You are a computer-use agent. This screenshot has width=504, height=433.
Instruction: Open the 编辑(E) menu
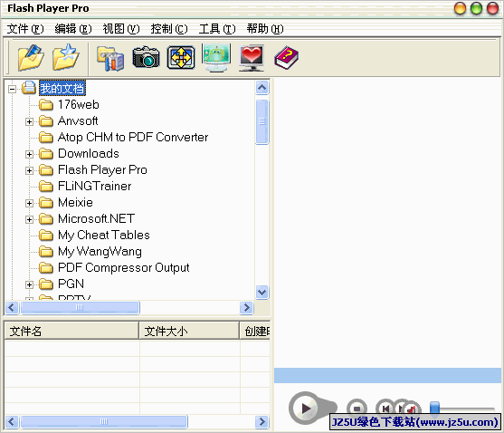click(x=73, y=29)
